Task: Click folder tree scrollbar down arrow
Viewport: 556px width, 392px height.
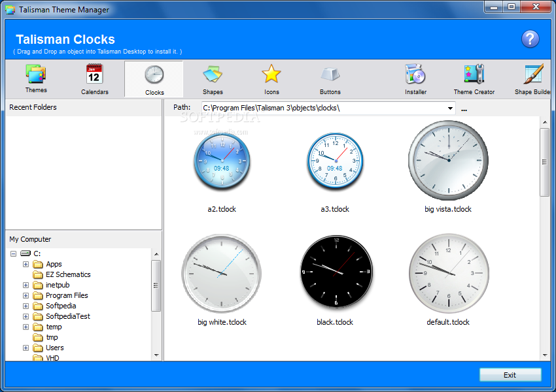Action: 156,355
